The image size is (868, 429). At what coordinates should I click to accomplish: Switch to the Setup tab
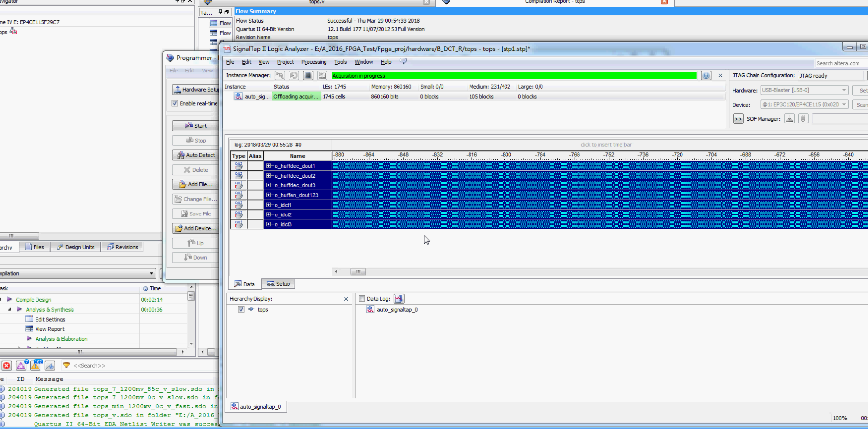click(278, 284)
